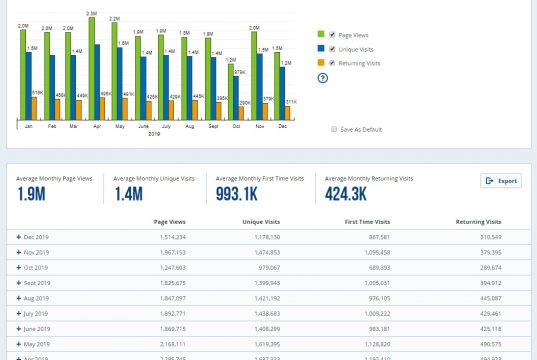Enable the Save As Default checkbox
537x360 pixels.
pyautogui.click(x=334, y=129)
